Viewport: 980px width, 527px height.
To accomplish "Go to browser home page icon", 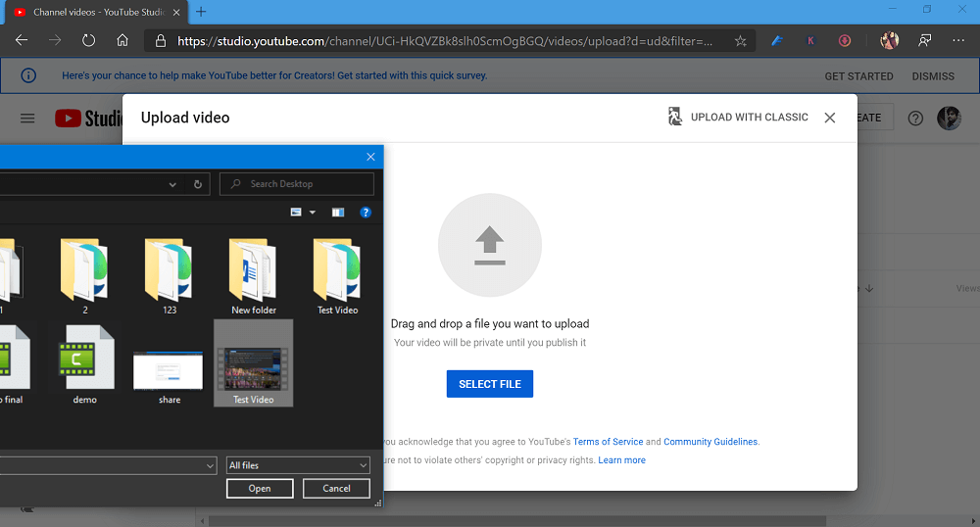I will (122, 40).
